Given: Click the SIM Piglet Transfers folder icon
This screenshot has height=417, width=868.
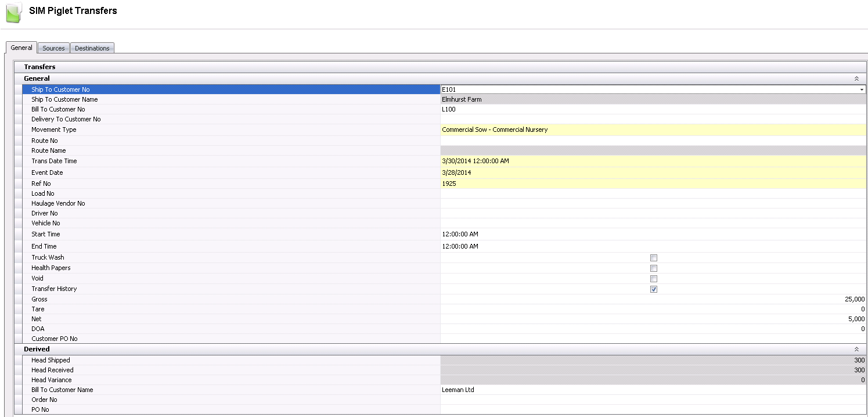Looking at the screenshot, I should (14, 13).
